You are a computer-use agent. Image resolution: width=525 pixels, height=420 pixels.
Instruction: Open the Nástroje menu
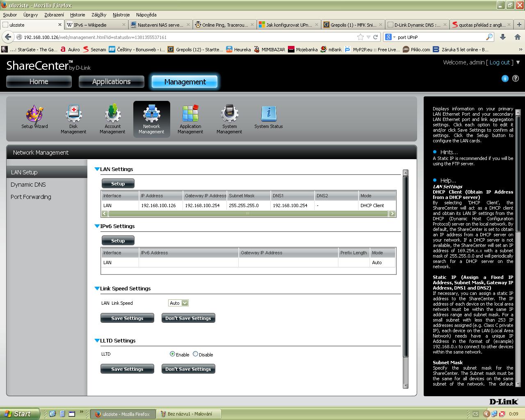121,14
